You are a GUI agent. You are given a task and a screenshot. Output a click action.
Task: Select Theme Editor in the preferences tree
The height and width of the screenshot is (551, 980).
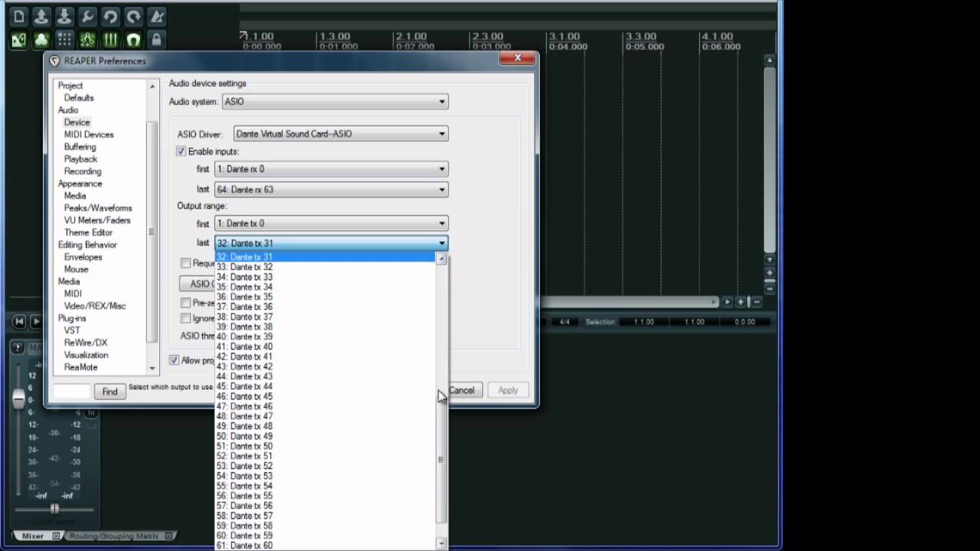88,233
